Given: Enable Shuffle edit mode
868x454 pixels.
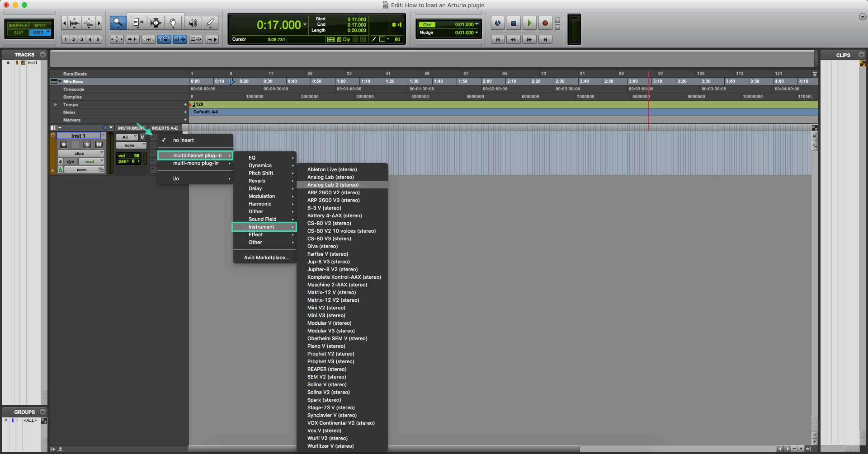Looking at the screenshot, I should (18, 25).
